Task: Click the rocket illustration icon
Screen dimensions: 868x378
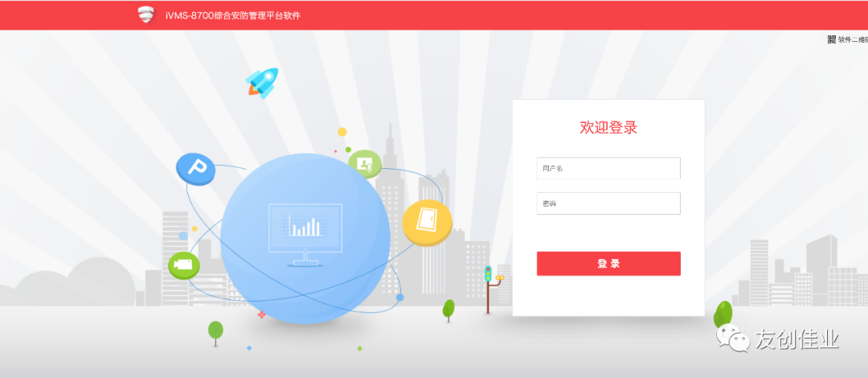Action: tap(262, 83)
